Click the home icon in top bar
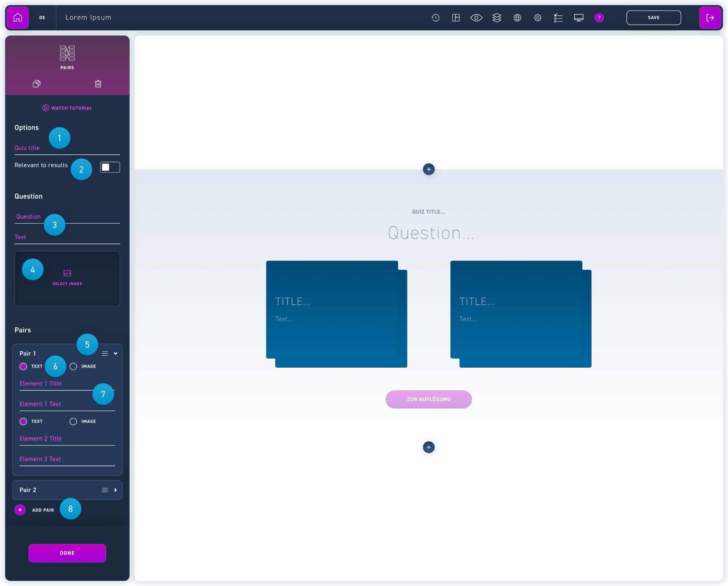 coord(17,17)
